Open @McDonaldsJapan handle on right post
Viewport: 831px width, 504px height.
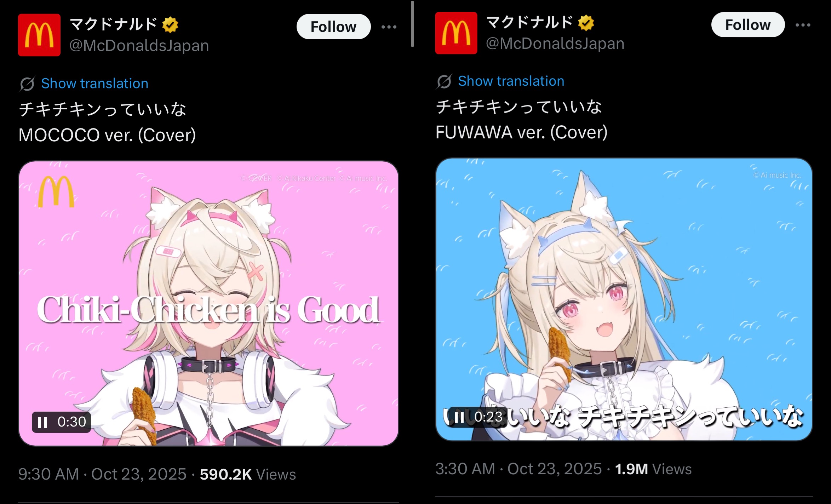tap(555, 44)
